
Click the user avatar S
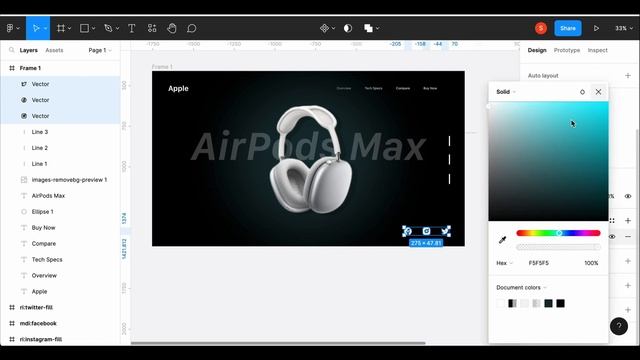tap(541, 28)
